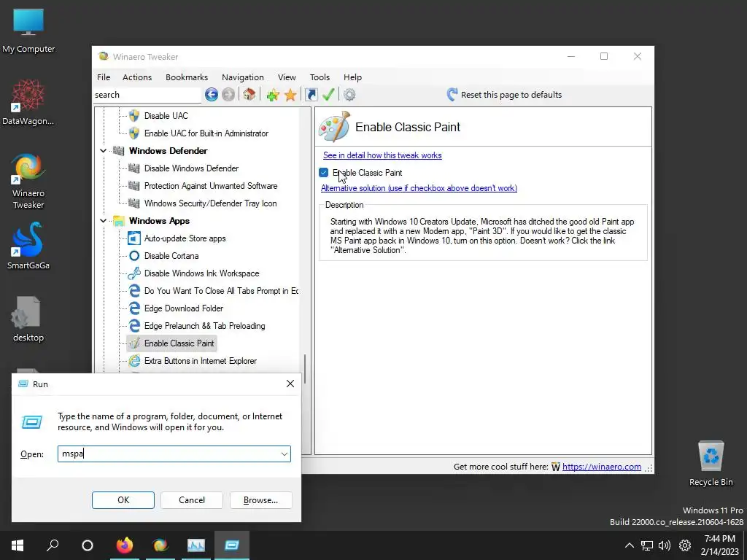Click the tree panel vertical scrollbar thumb
Image resolution: width=747 pixels, height=560 pixels.
(305, 369)
